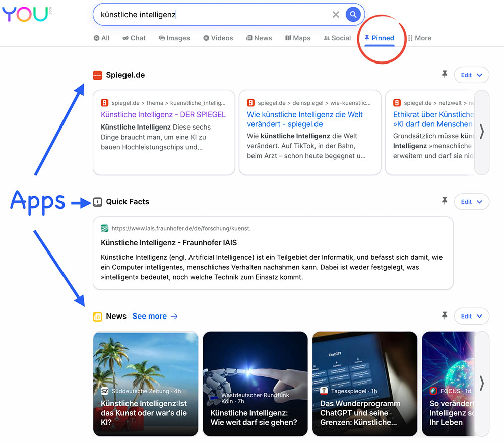Click See more news link

tap(155, 317)
